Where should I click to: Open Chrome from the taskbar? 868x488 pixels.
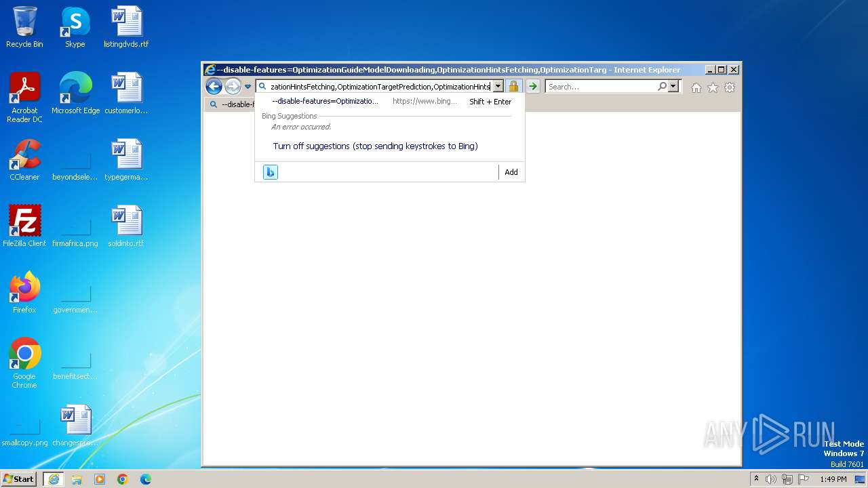coord(123,479)
